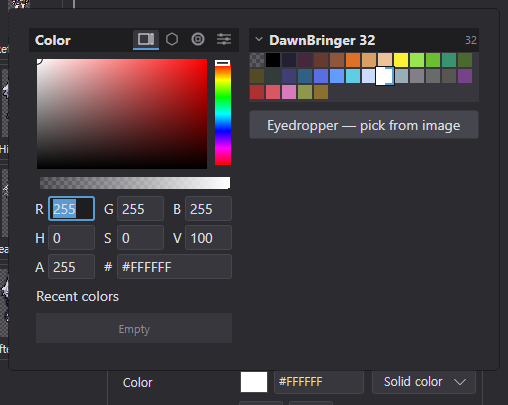Pick the transparent checkered palette swatch
Image resolution: width=508 pixels, height=405 pixels.
coord(257,60)
